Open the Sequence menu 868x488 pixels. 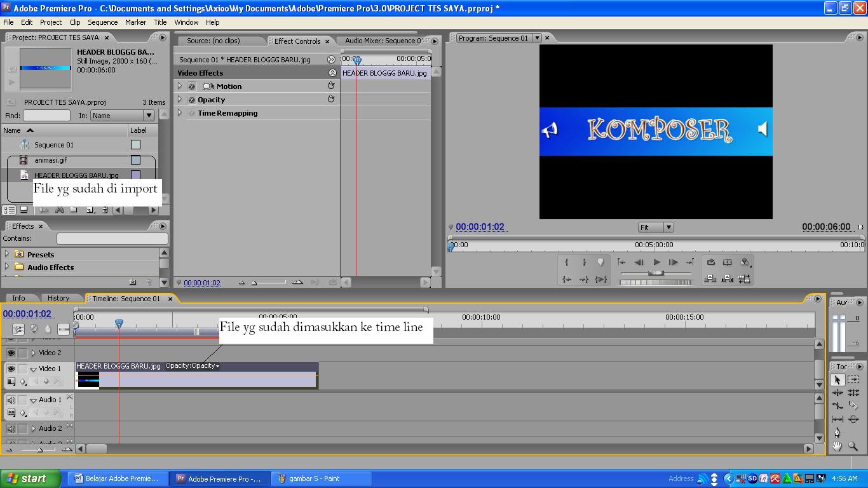point(102,22)
